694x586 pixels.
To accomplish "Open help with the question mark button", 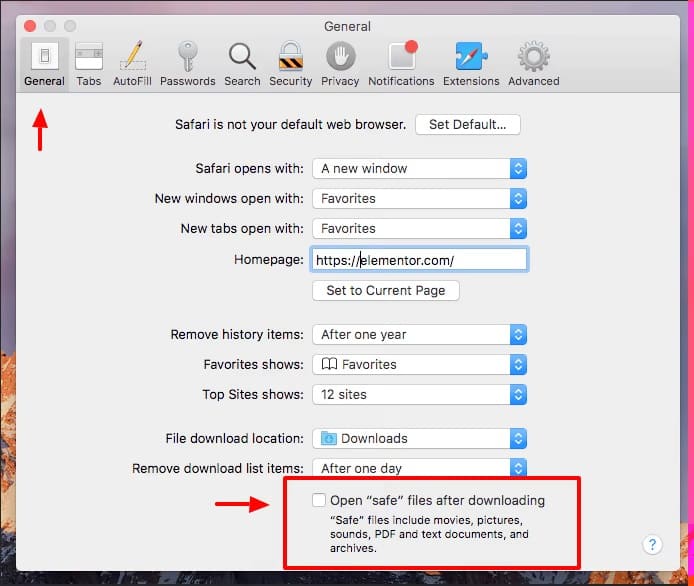I will (x=652, y=545).
